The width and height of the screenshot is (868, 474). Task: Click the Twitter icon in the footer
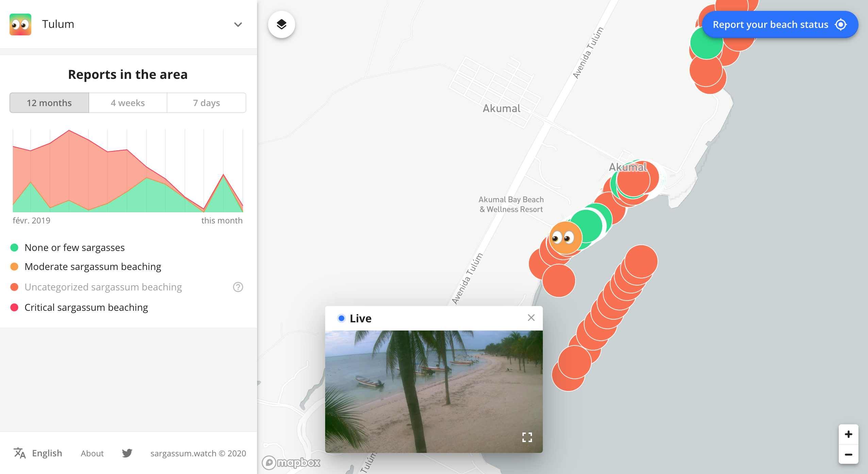click(x=127, y=453)
